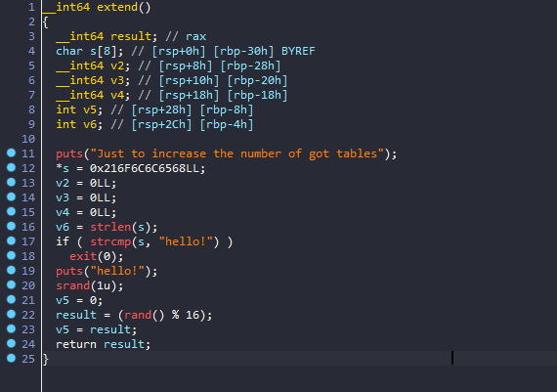Click line number 10 in gutter

(x=28, y=139)
